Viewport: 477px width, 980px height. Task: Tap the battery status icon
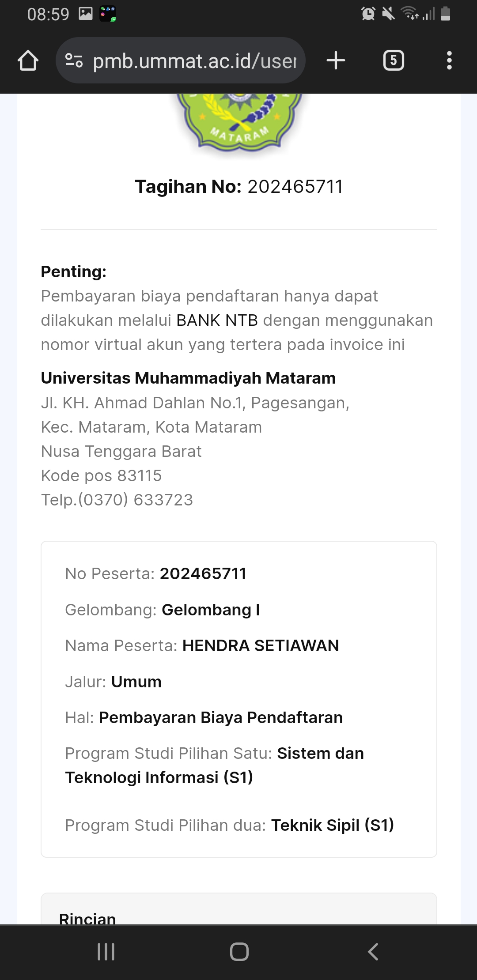point(446,14)
